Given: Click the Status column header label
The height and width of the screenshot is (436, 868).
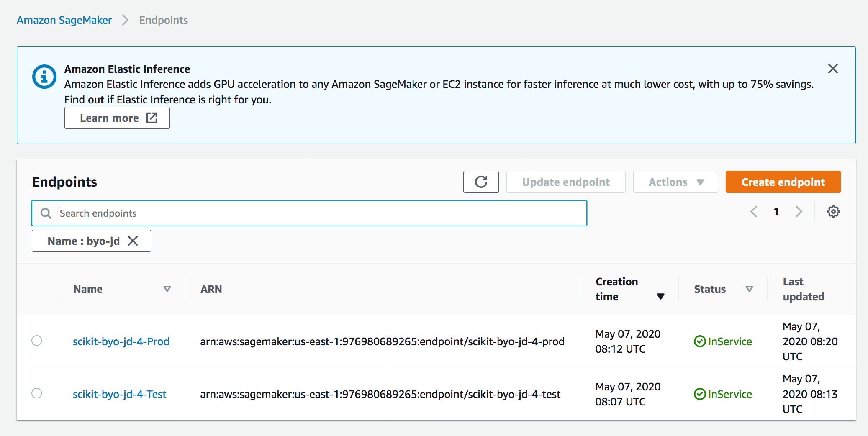Looking at the screenshot, I should (710, 289).
